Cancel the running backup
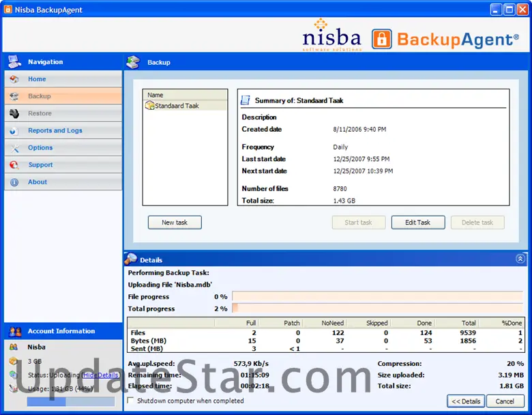 pos(505,401)
